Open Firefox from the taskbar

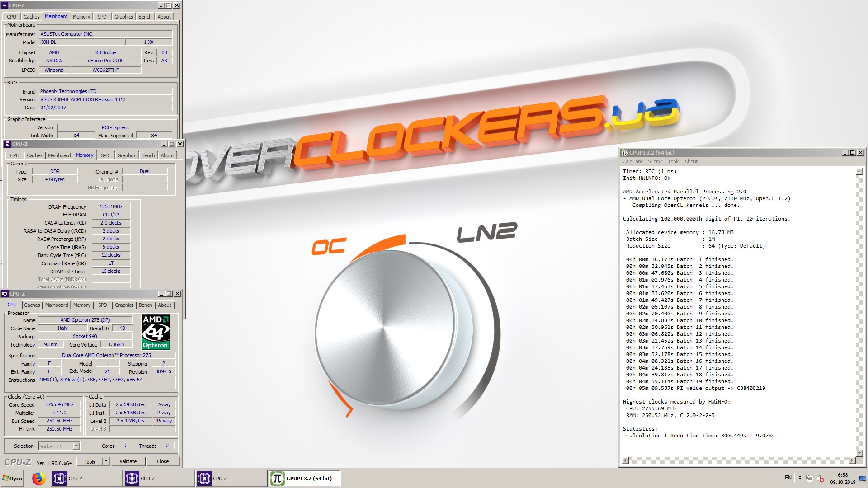pos(38,478)
